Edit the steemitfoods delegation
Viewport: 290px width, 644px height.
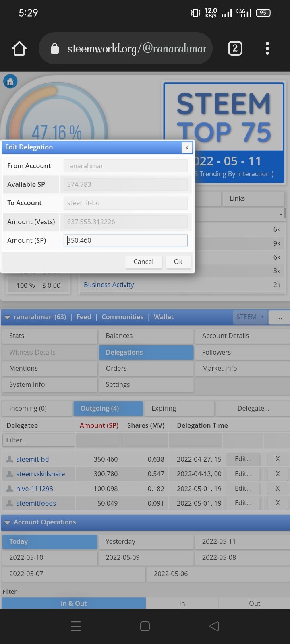[243, 503]
